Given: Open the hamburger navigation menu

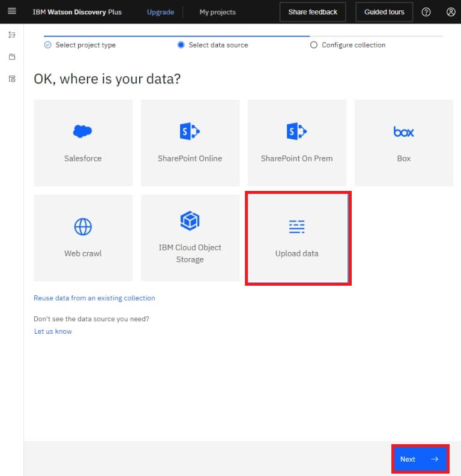Looking at the screenshot, I should [x=11, y=11].
